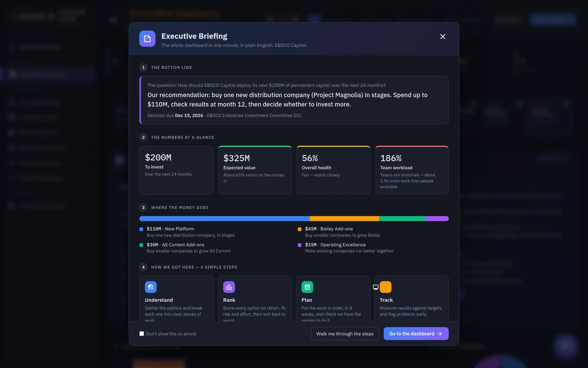Check Don't show this on arrival
This screenshot has height=368, width=588.
(142, 334)
